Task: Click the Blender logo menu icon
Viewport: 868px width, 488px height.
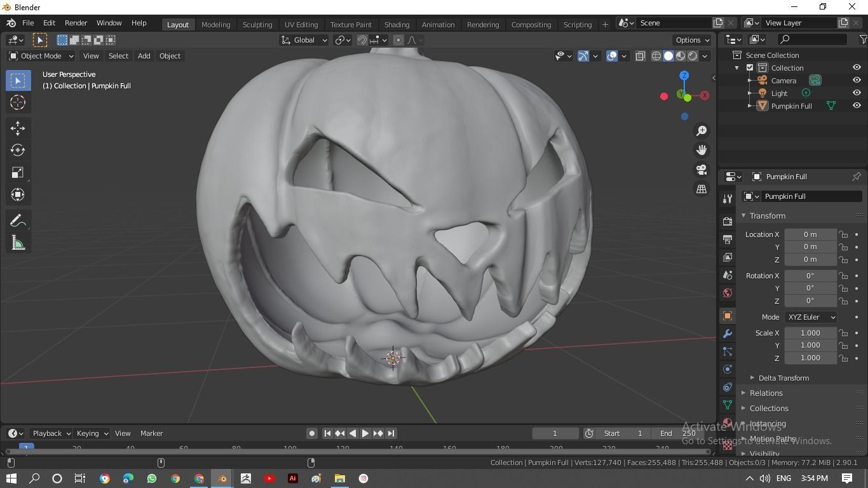Action: pyautogui.click(x=11, y=23)
